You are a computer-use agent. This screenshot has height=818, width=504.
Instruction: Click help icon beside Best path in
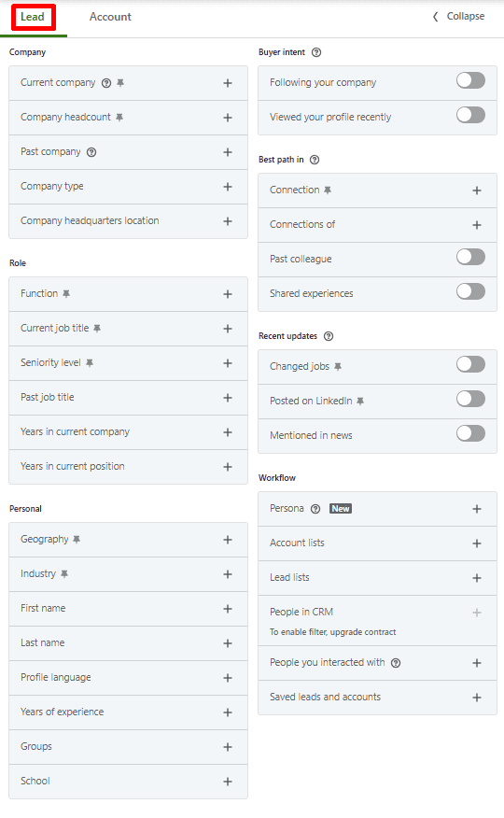[315, 160]
